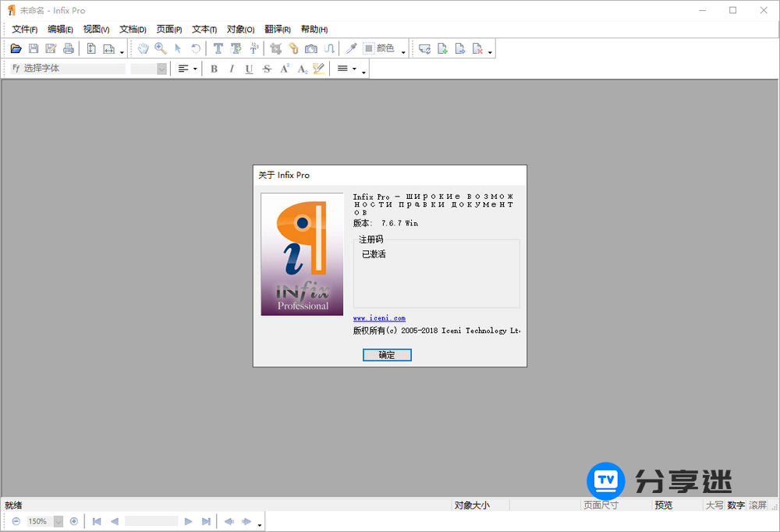Select the Hand pan tool
Image resolution: width=780 pixels, height=532 pixels.
coord(143,48)
